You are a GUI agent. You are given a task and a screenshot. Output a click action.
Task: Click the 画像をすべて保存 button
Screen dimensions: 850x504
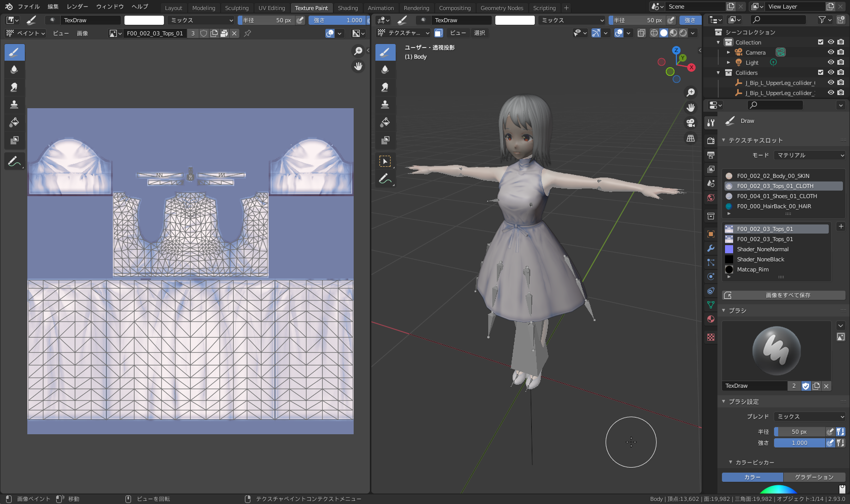pos(783,295)
